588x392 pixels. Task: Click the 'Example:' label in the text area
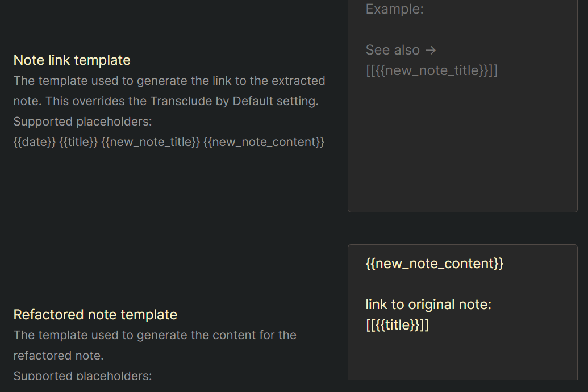pos(394,9)
